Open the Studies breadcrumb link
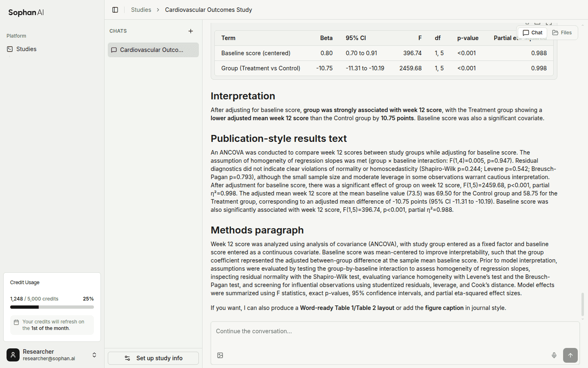Viewport: 588px width, 368px height. (x=141, y=10)
